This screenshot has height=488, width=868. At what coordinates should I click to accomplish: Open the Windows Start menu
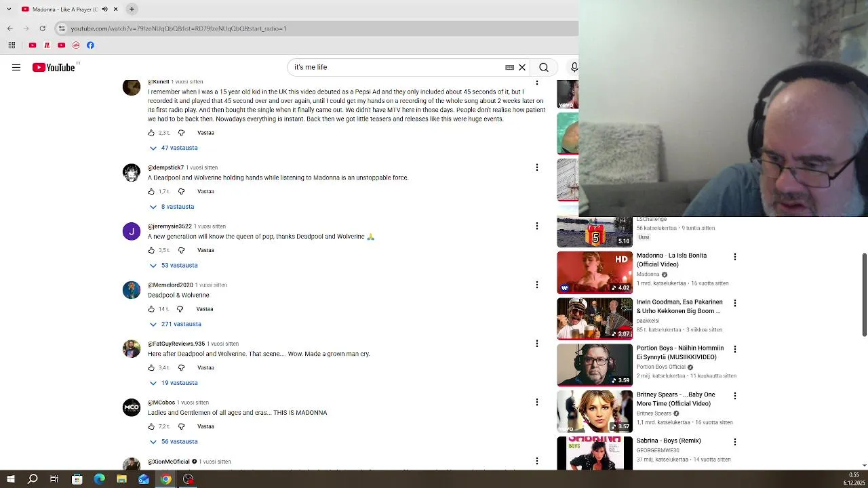10,479
